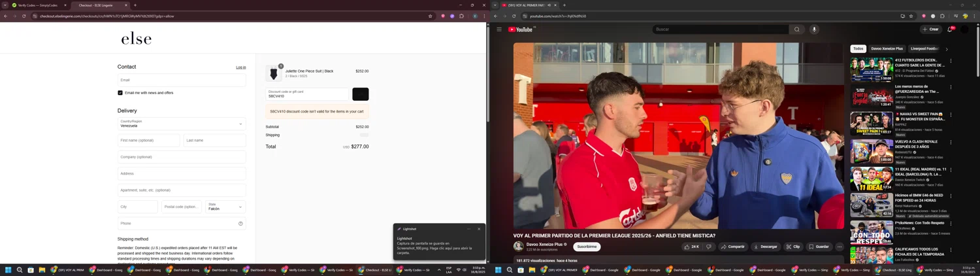Click the Crear create button
The image size is (980, 276).
(931, 29)
